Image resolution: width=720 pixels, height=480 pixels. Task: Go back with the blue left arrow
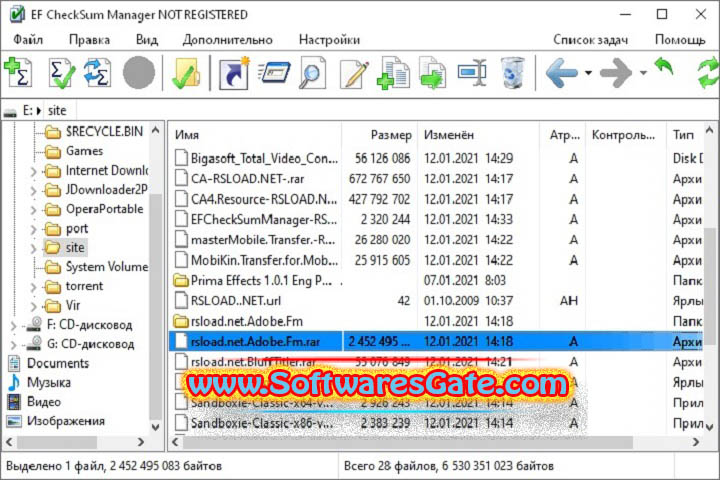[561, 72]
